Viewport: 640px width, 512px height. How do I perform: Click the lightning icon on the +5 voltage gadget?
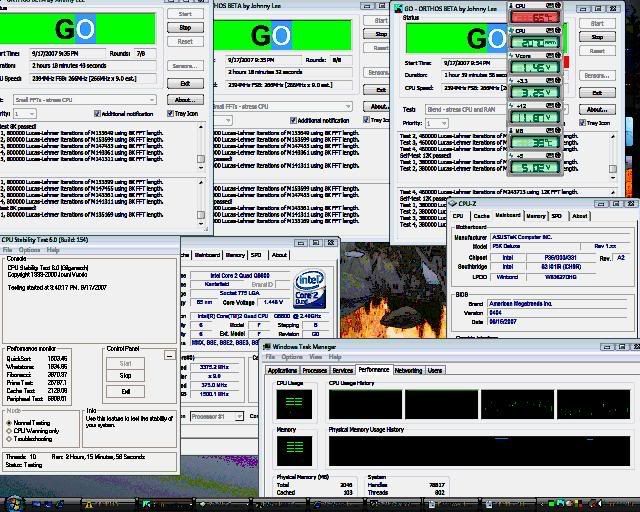[x=511, y=156]
